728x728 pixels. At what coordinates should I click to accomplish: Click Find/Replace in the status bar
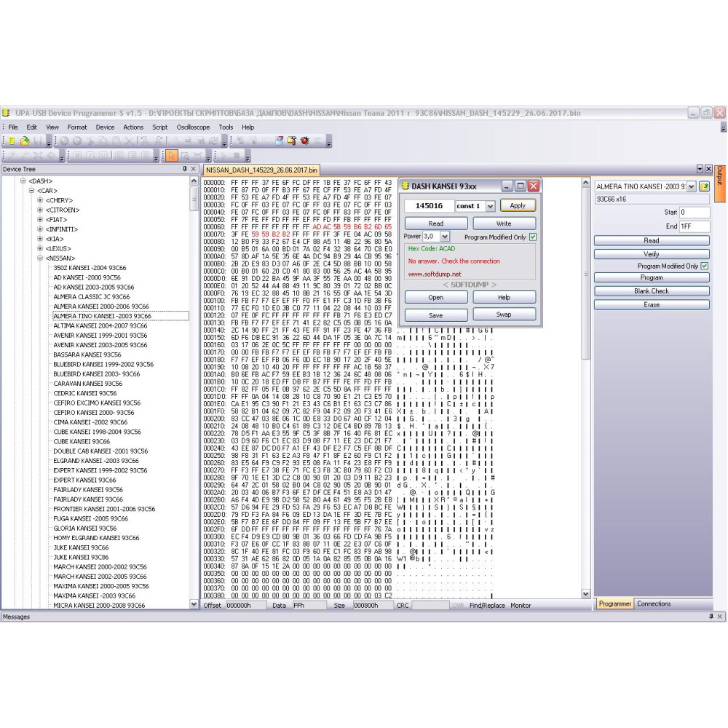pos(487,606)
